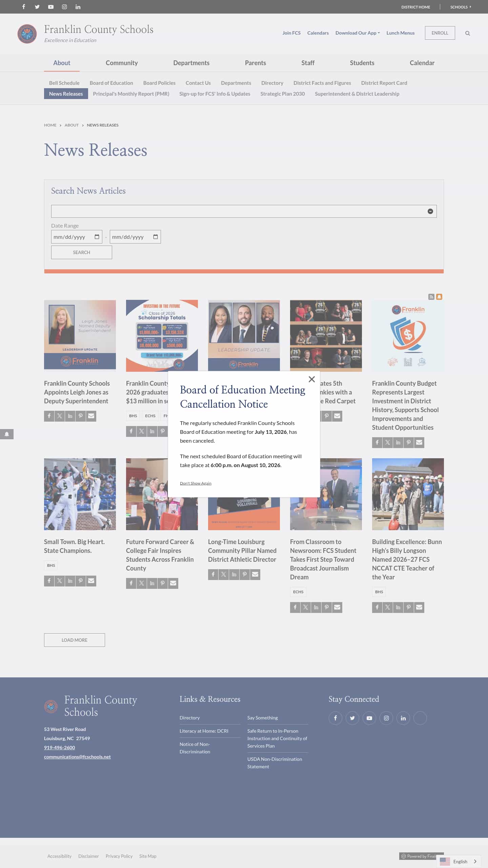Click RSS feed icon above news grid
This screenshot has width=488, height=868.
(x=431, y=297)
